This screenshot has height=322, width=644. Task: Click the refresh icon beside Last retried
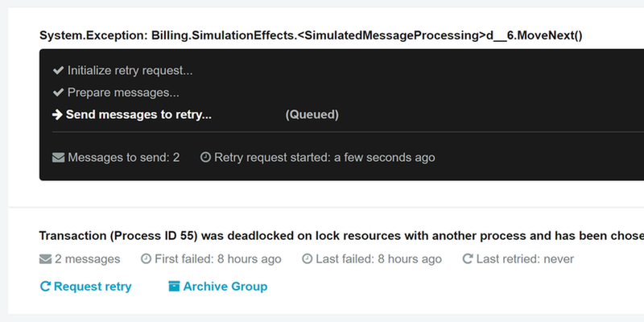(x=467, y=259)
